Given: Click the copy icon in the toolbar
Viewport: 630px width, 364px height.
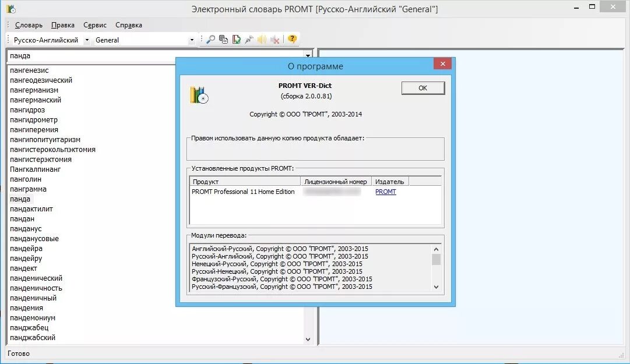Looking at the screenshot, I should pos(223,40).
